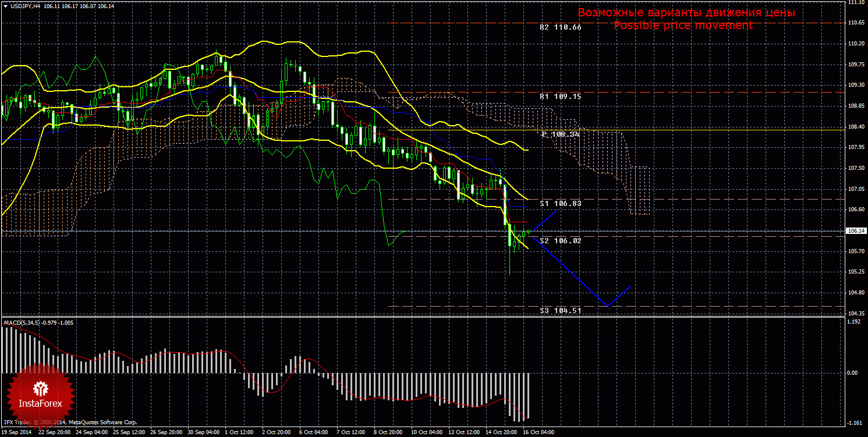This screenshot has width=868, height=437.
Task: Click the MACD(5,34,5) indicator label
Action: coord(22,322)
